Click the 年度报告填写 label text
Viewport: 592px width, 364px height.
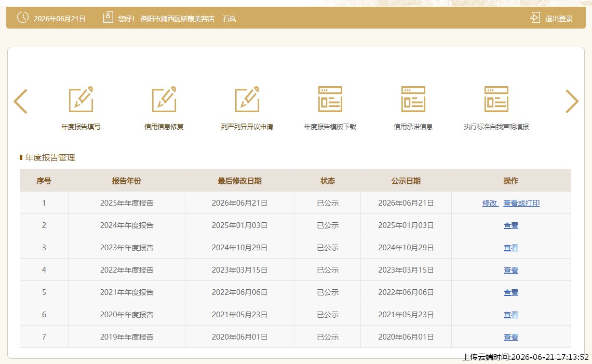coord(81,127)
